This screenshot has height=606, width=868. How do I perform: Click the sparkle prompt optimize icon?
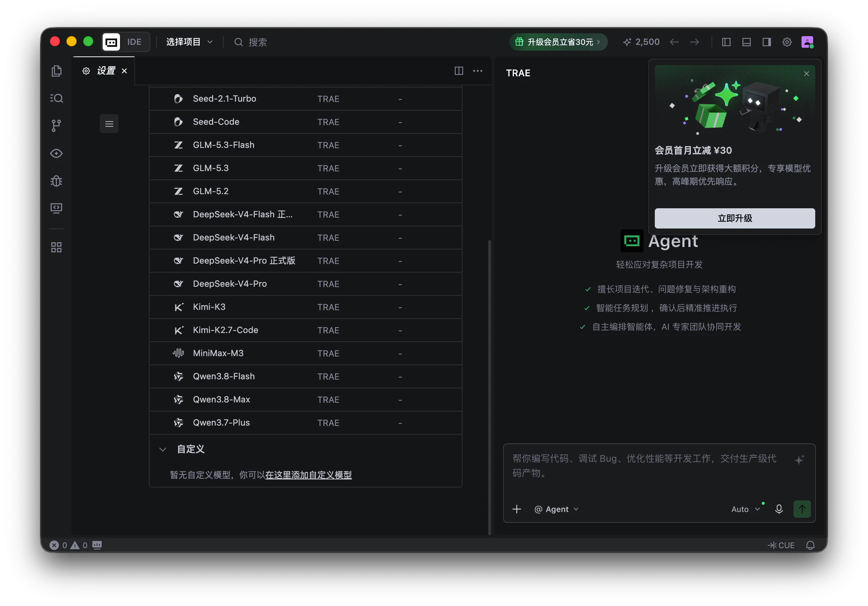(x=799, y=460)
